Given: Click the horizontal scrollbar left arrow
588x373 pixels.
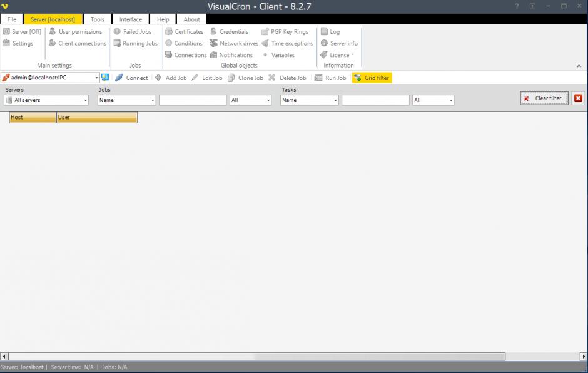Looking at the screenshot, I should point(4,357).
